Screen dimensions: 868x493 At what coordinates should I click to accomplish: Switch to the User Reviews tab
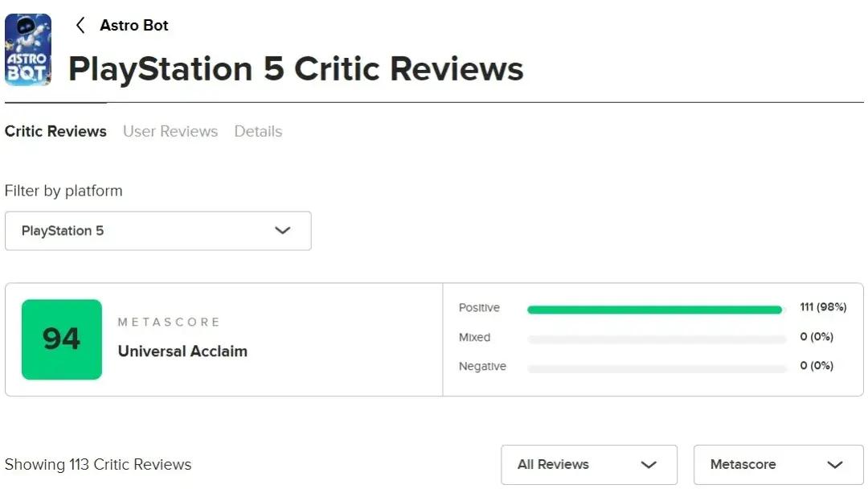point(170,131)
